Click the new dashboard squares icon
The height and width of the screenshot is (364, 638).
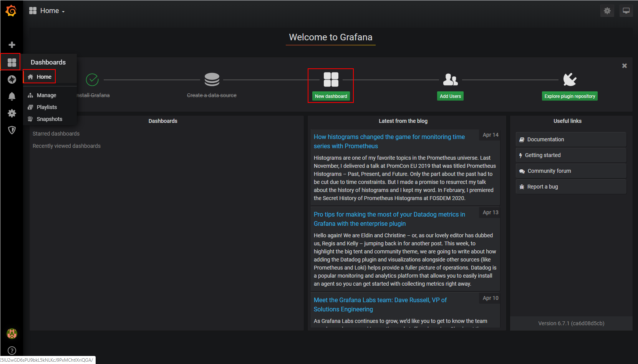point(331,79)
